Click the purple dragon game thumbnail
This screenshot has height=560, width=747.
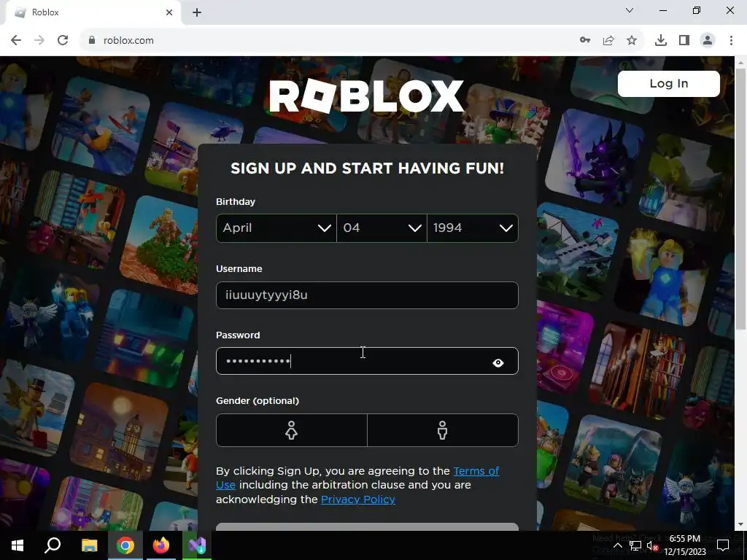point(594,156)
